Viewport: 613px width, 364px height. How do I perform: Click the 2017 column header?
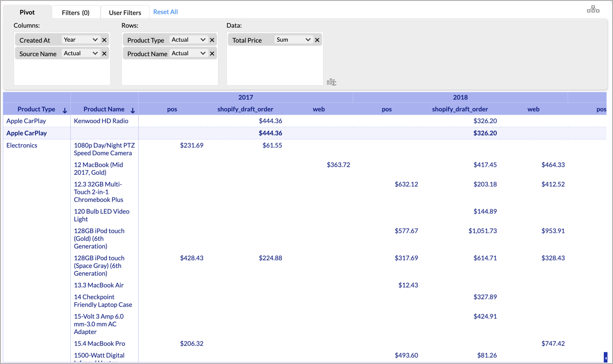click(246, 97)
